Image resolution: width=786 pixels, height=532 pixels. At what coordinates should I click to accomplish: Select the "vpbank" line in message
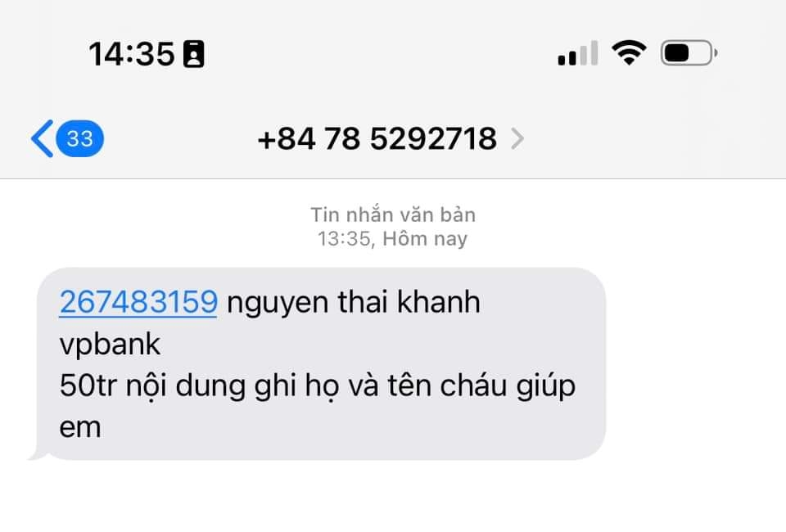pos(110,345)
